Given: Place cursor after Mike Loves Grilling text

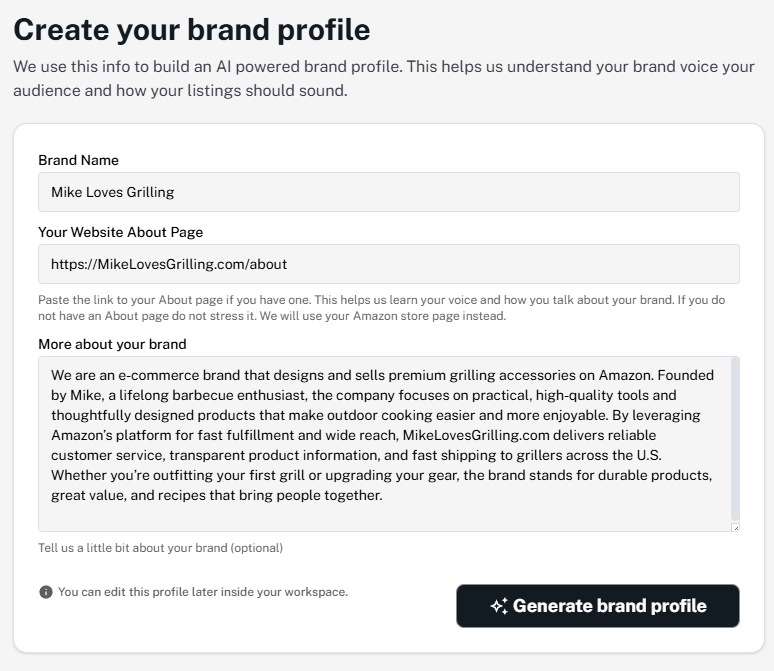Looking at the screenshot, I should [x=177, y=192].
